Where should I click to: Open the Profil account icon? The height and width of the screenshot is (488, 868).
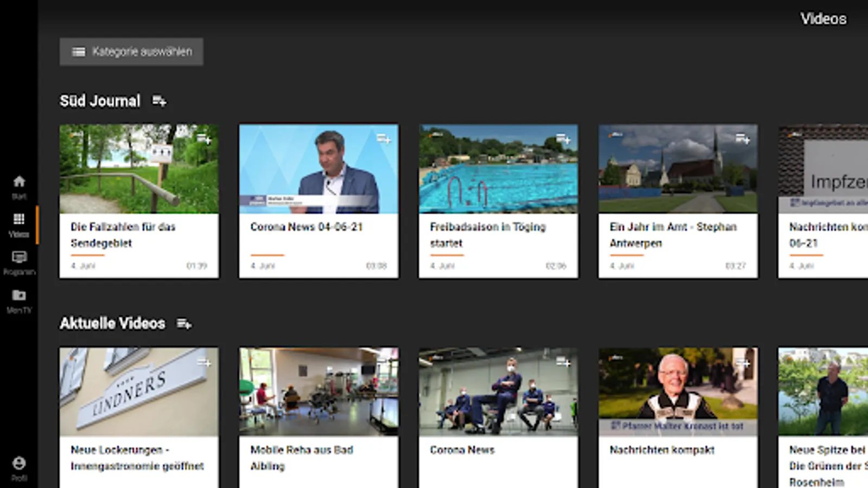(x=19, y=464)
